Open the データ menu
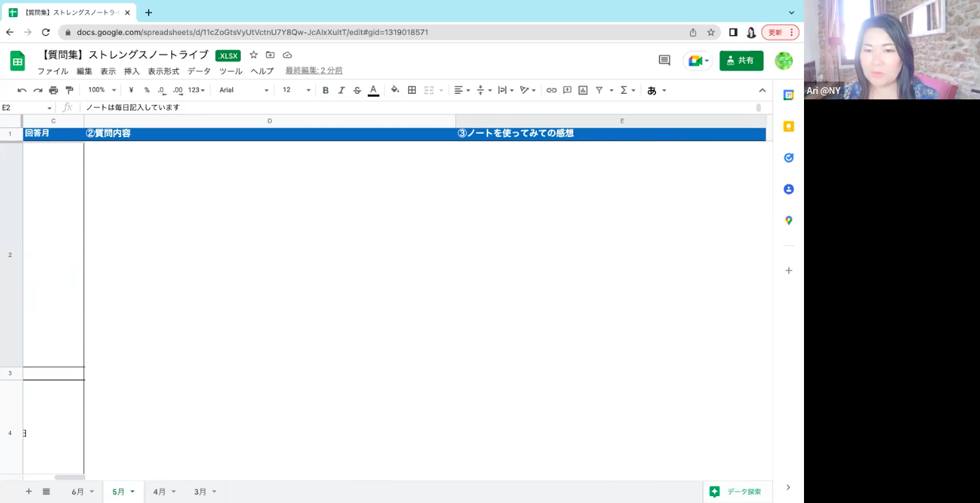980x503 pixels. [199, 71]
